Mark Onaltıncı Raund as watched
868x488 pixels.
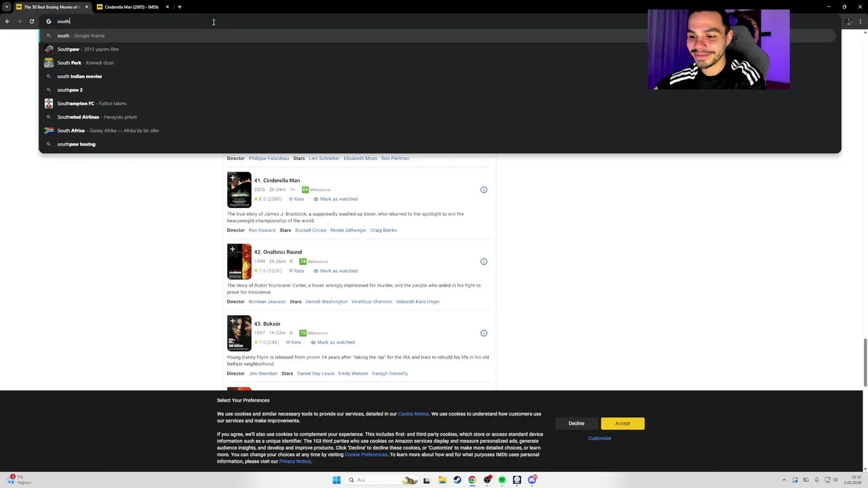[335, 271]
